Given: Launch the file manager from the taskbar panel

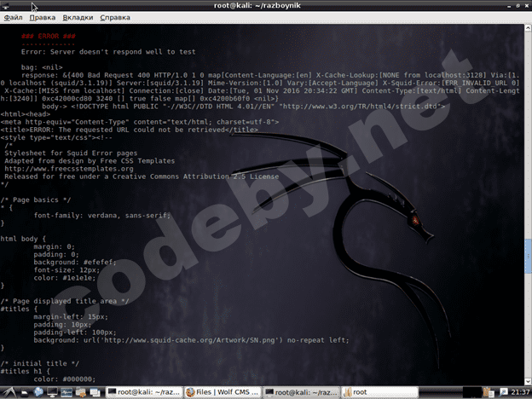Looking at the screenshot, I should pyautogui.click(x=24, y=393).
